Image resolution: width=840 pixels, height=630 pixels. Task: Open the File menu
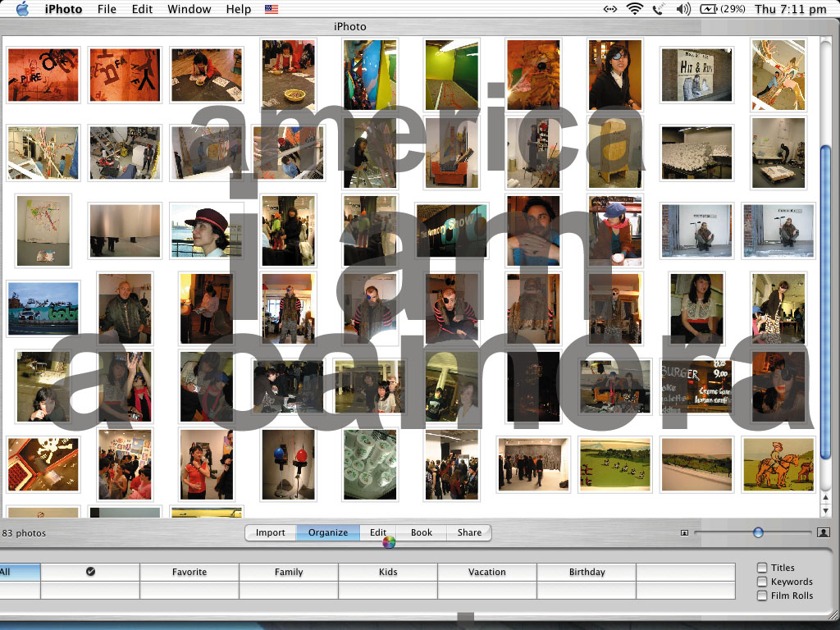point(107,9)
